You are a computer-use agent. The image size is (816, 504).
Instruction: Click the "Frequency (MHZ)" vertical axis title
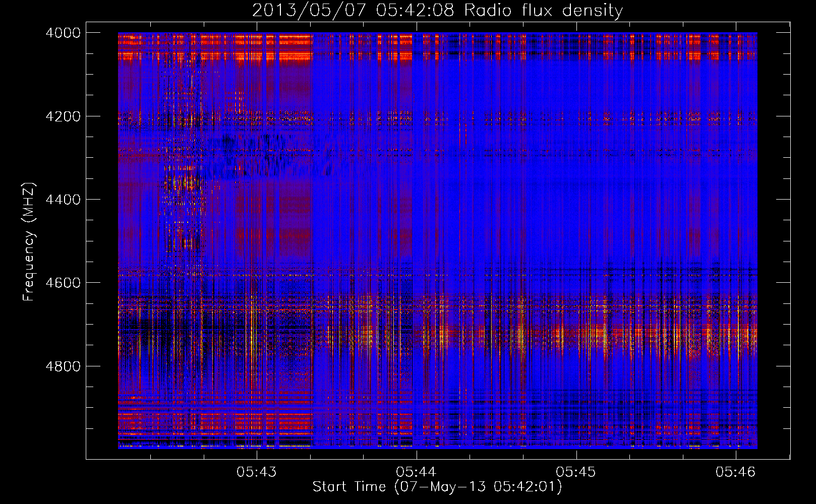pyautogui.click(x=29, y=242)
